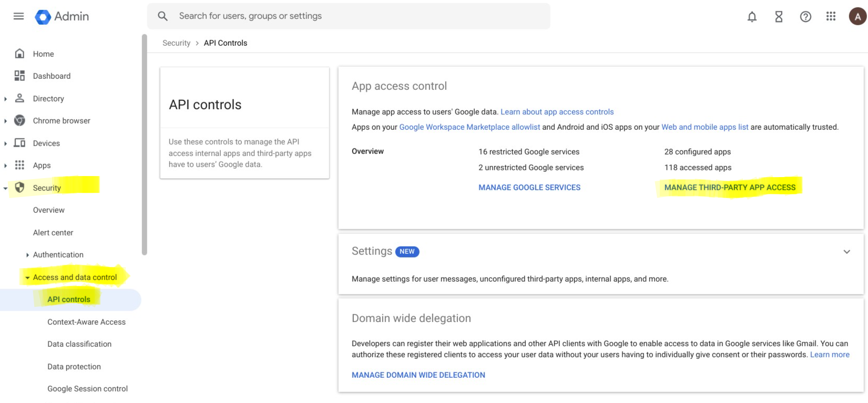868x403 pixels.
Task: Expand the Settings card chevron
Action: 846,252
